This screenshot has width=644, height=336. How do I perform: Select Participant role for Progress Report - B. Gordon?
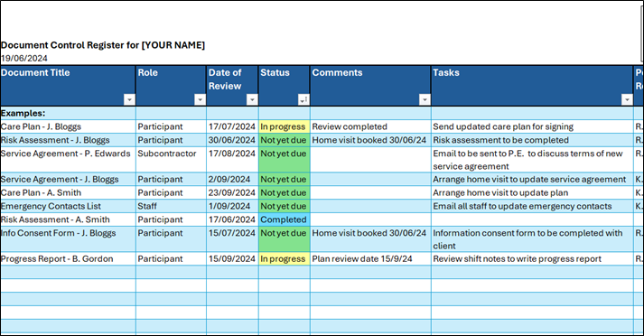[x=171, y=259]
